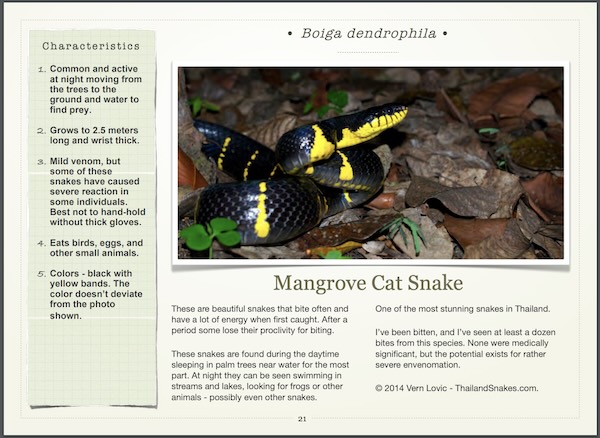Select 'Colors - black with yellow bands' item
Screen dimensions: 600x438
90,295
